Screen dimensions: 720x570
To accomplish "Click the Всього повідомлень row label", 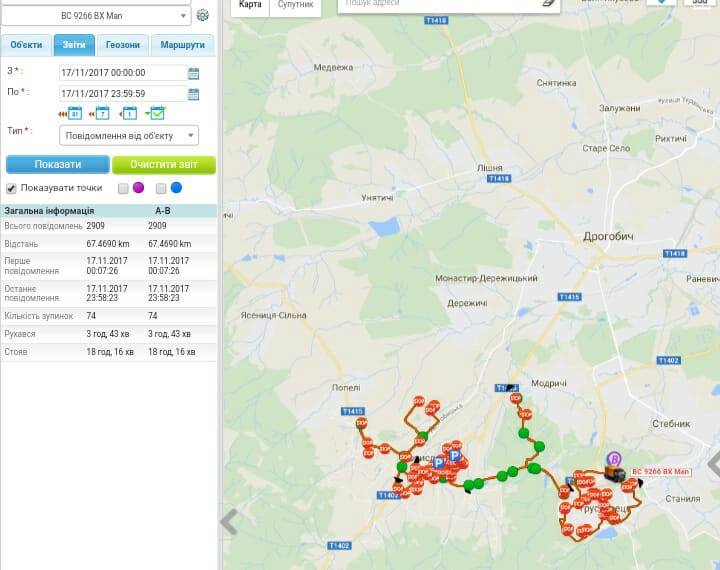I will [x=43, y=226].
